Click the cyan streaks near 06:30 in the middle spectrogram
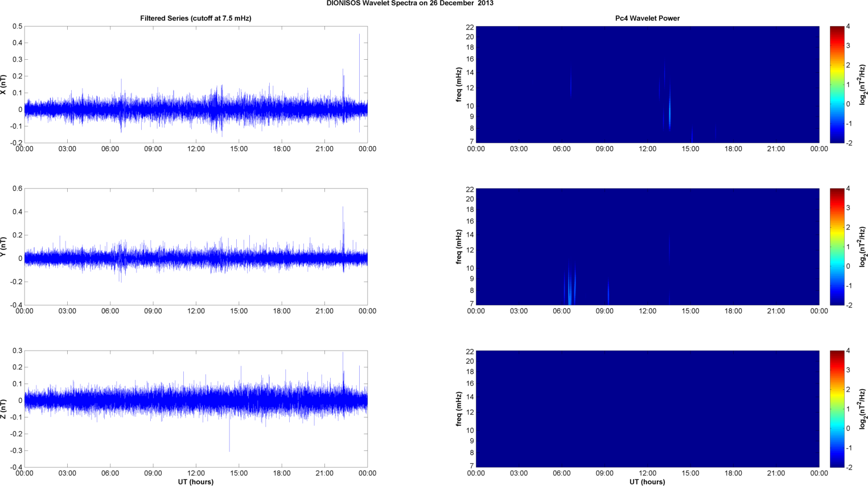The image size is (868, 486). coord(570,285)
